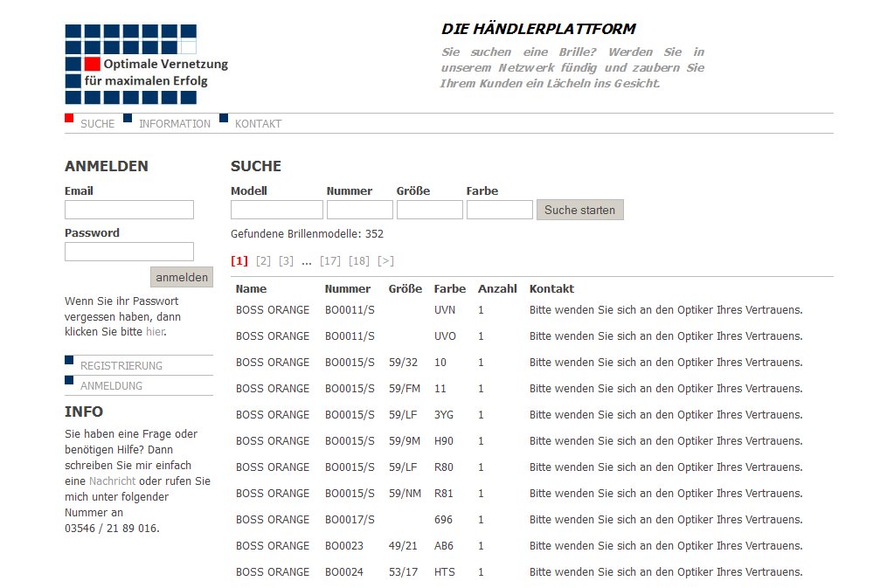894x588 pixels.
Task: Select the Nummer search field
Action: 359,210
